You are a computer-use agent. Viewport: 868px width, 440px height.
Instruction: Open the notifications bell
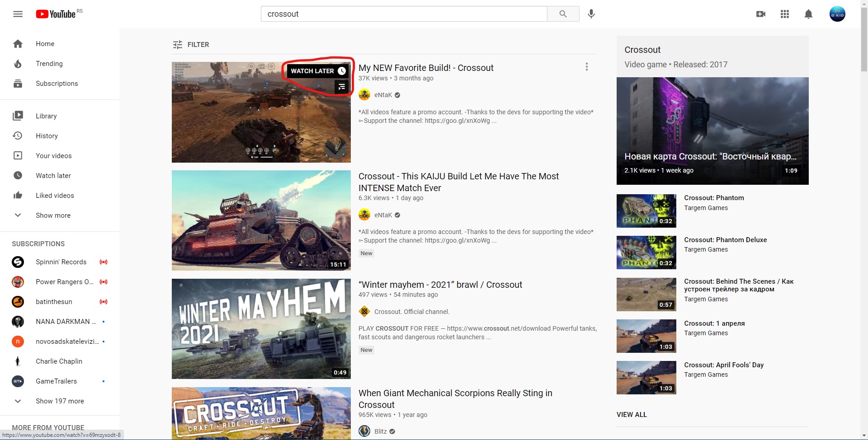[809, 14]
